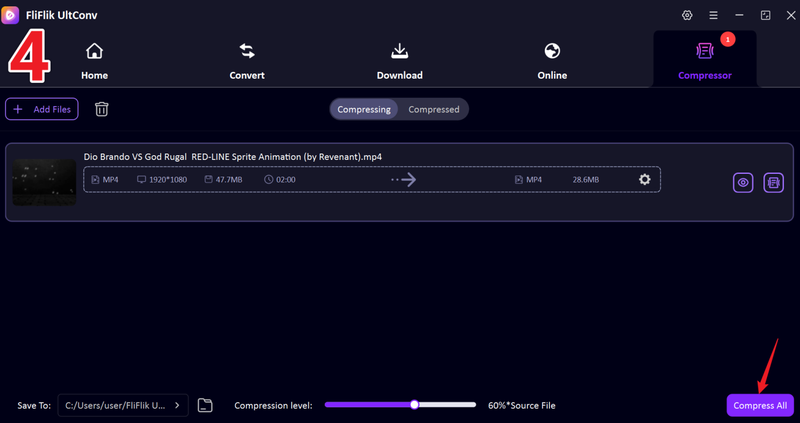Click the 02:00 duration value
Screen dimensions: 800x423
pos(286,180)
